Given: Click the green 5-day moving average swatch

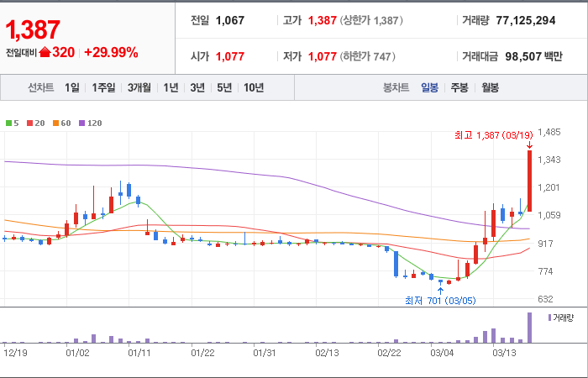Looking at the screenshot, I should point(8,123).
